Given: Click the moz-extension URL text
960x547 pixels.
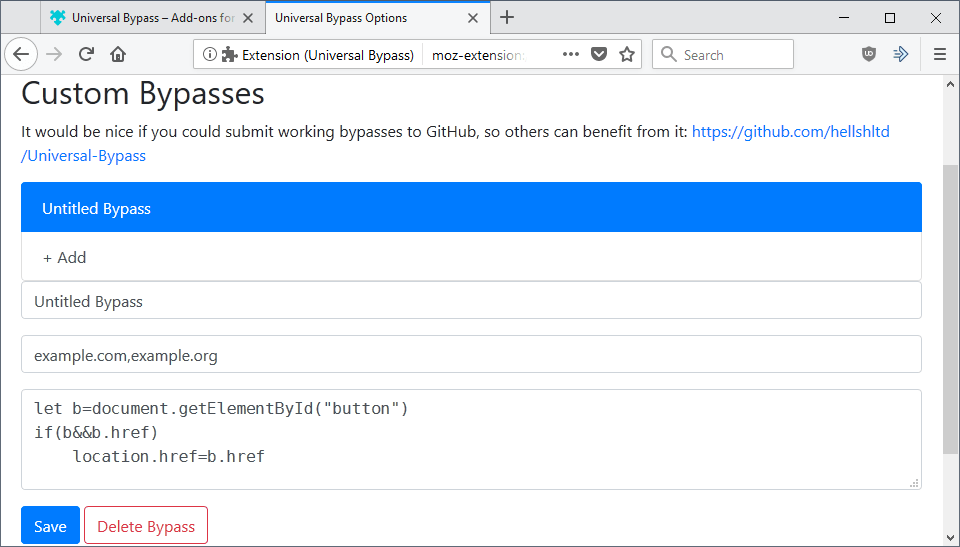Looking at the screenshot, I should [x=478, y=55].
